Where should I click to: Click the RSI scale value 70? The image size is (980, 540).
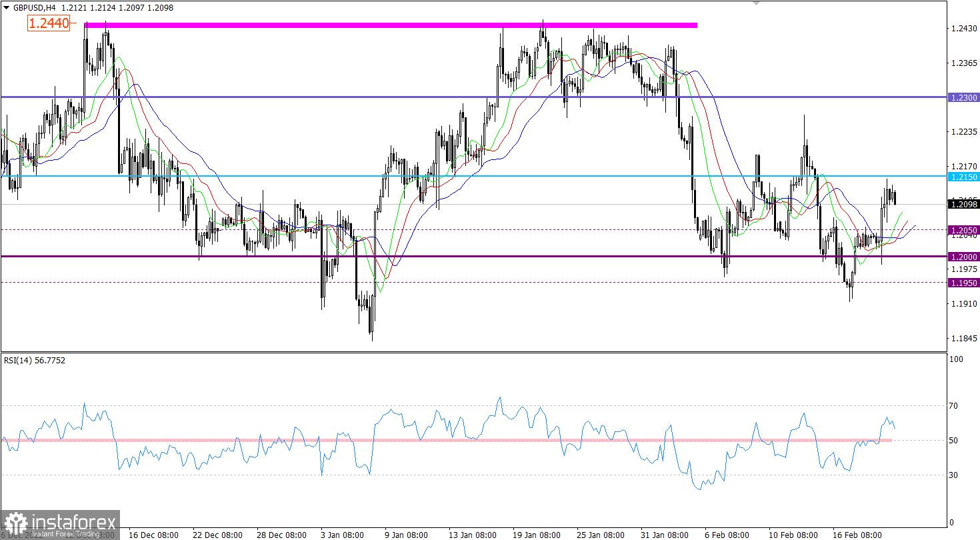point(954,405)
